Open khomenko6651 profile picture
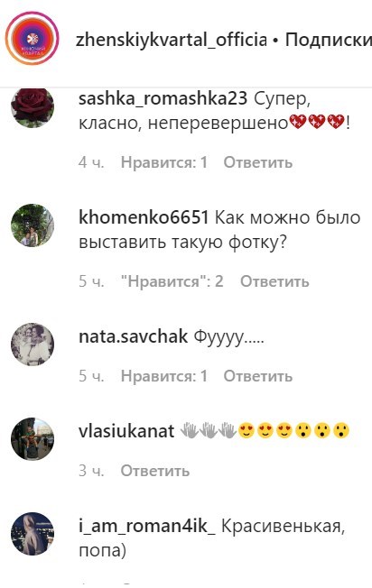372x588 pixels. click(x=33, y=225)
